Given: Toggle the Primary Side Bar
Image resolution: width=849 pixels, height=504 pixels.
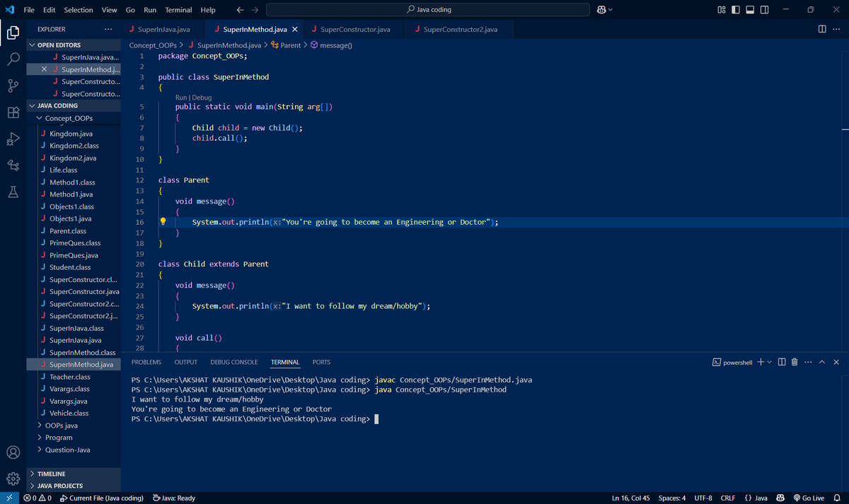Looking at the screenshot, I should click(x=736, y=10).
